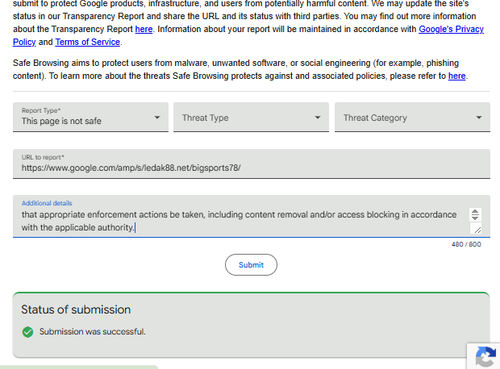Viewport: 500px width, 369px height.
Task: Click the URL to report field
Action: click(x=251, y=164)
